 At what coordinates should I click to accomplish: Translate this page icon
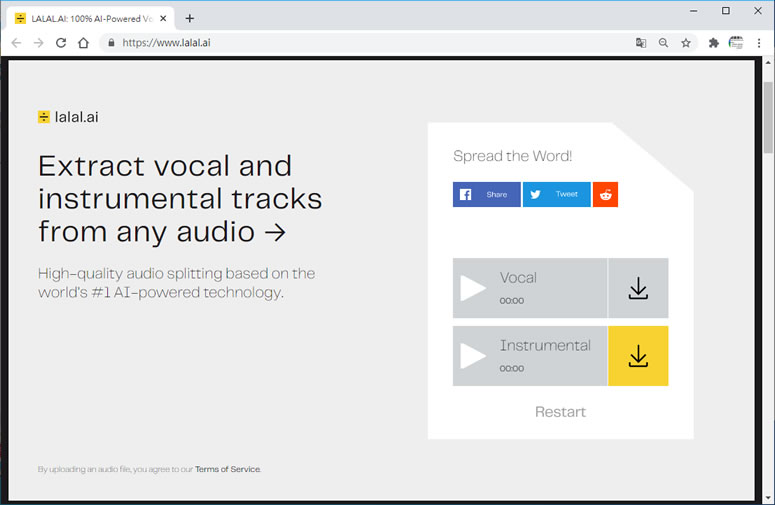[641, 43]
